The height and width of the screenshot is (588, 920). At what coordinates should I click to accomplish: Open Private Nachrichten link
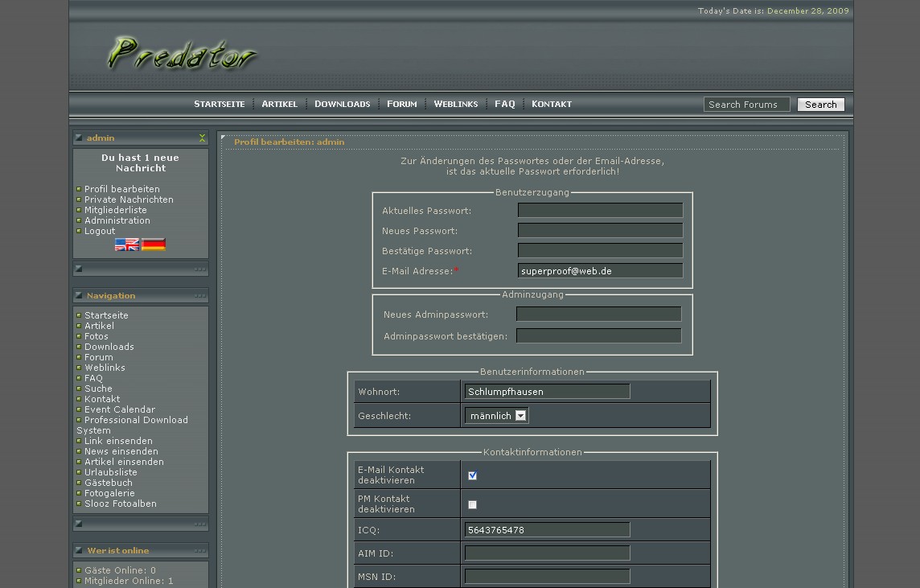[129, 199]
